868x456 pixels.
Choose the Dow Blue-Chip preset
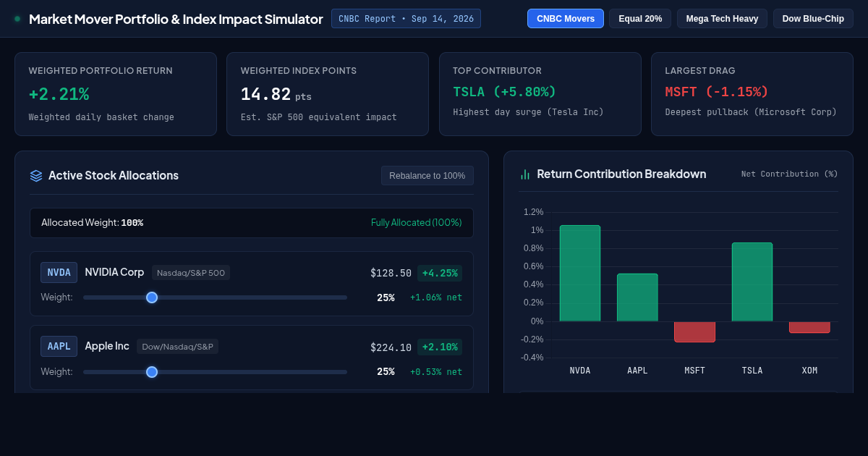[x=813, y=19]
